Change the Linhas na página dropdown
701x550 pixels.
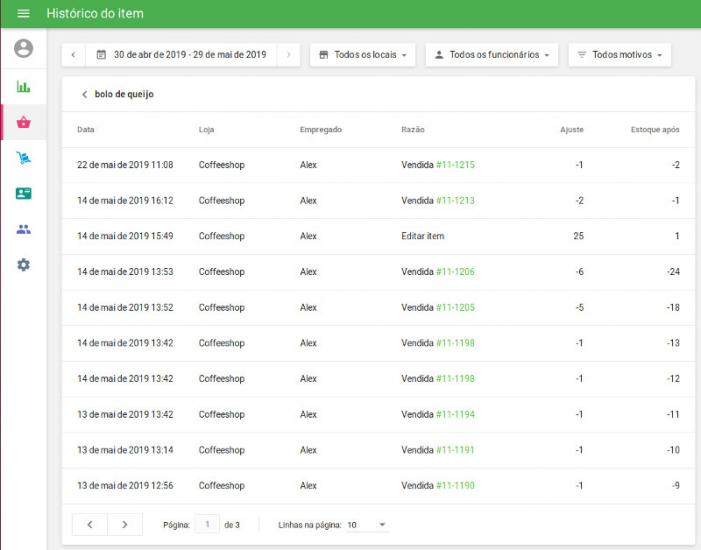tap(366, 524)
